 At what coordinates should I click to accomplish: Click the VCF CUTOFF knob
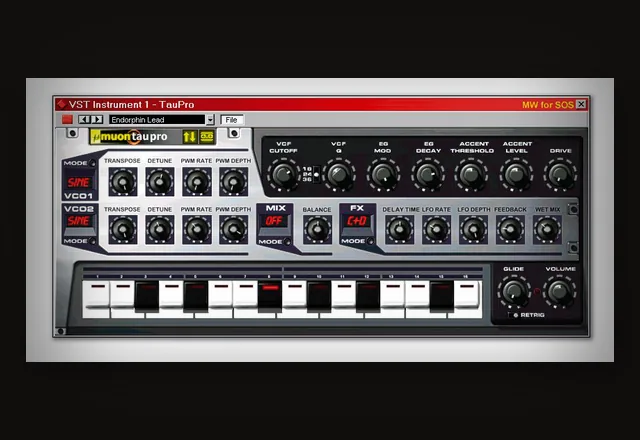click(x=284, y=175)
